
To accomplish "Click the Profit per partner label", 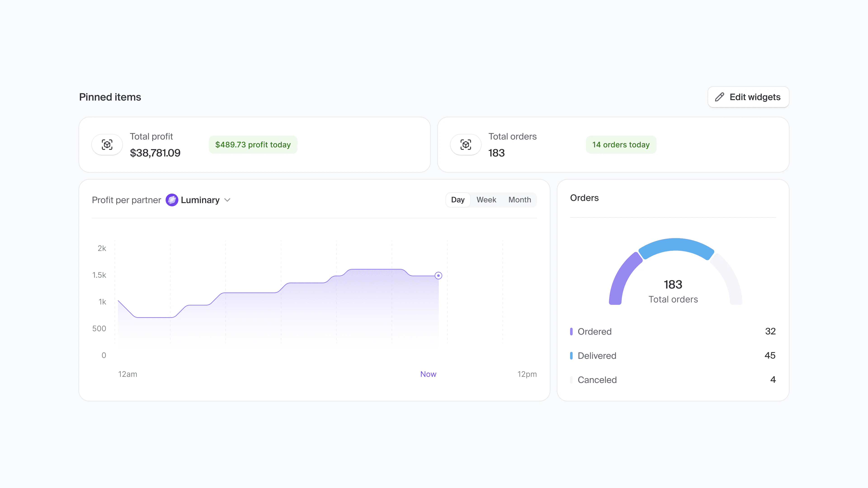I will tap(126, 200).
